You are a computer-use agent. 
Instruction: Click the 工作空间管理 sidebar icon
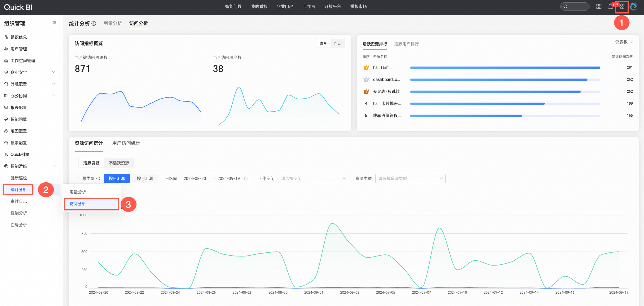pos(6,61)
